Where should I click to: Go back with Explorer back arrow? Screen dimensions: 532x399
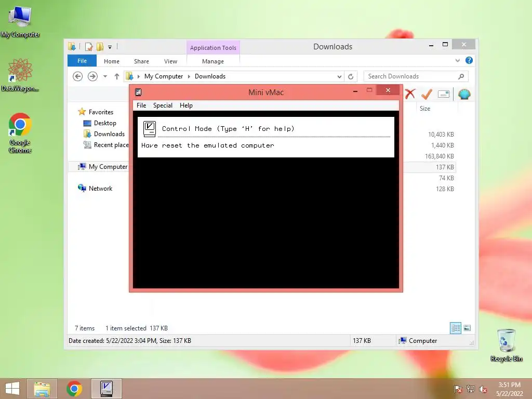click(78, 76)
